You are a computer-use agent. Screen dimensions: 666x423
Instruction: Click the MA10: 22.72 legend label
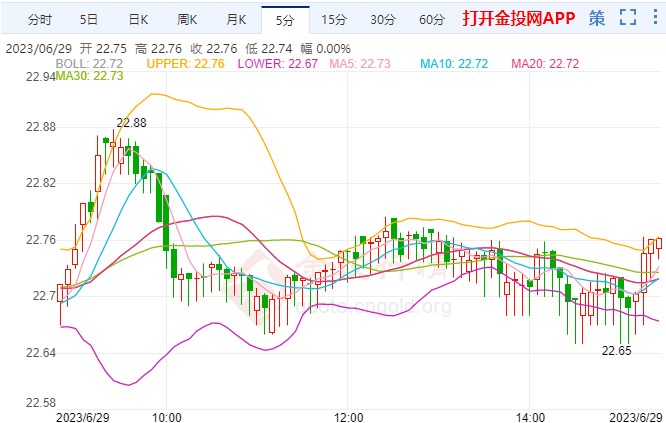tap(454, 64)
